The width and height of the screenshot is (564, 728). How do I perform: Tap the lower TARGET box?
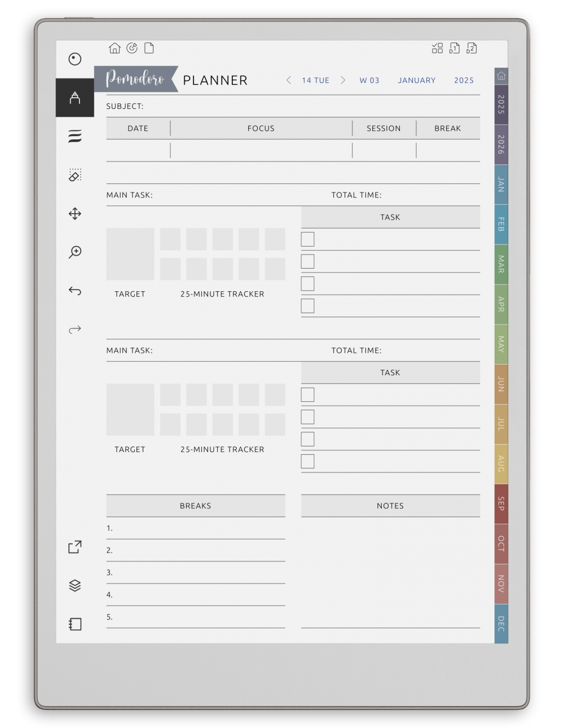pyautogui.click(x=130, y=410)
